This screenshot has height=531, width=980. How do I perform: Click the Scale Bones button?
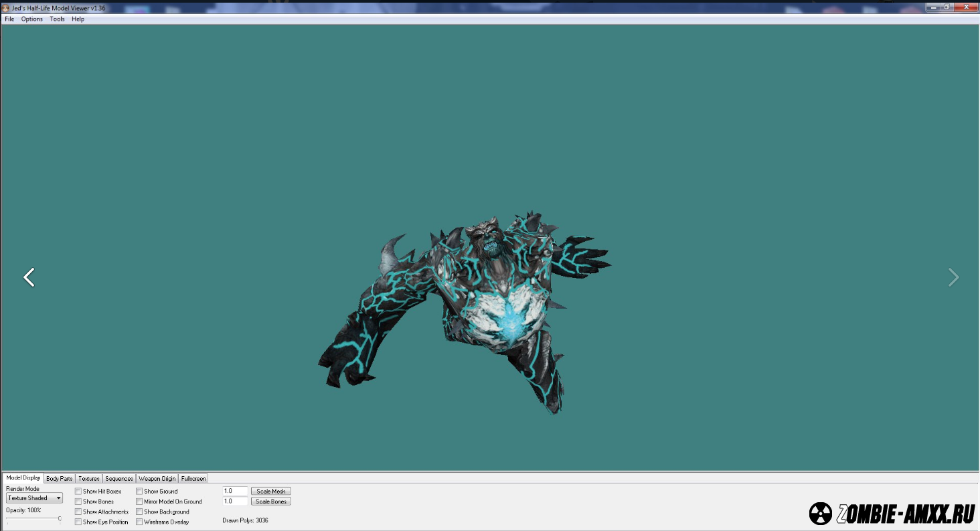tap(271, 501)
